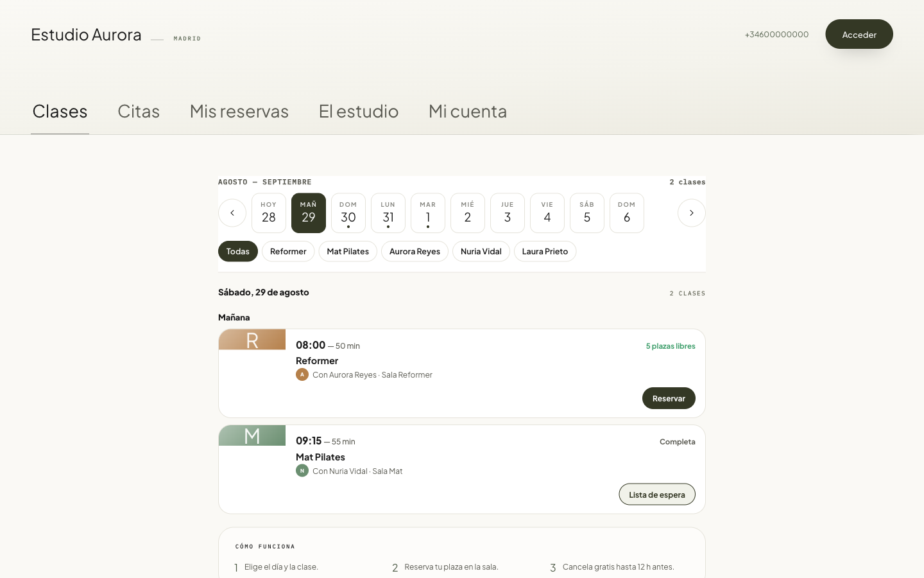The height and width of the screenshot is (578, 924).
Task: Join Lista de espera for Mat Pilates
Action: coord(657,495)
